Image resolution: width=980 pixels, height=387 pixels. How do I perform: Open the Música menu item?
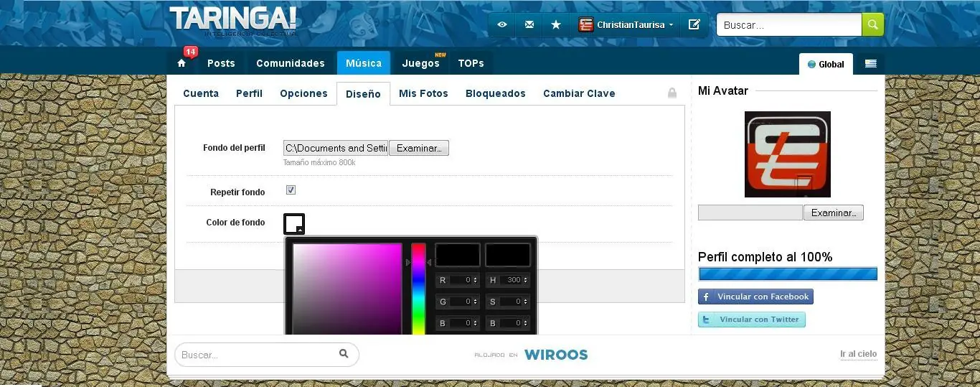point(364,63)
